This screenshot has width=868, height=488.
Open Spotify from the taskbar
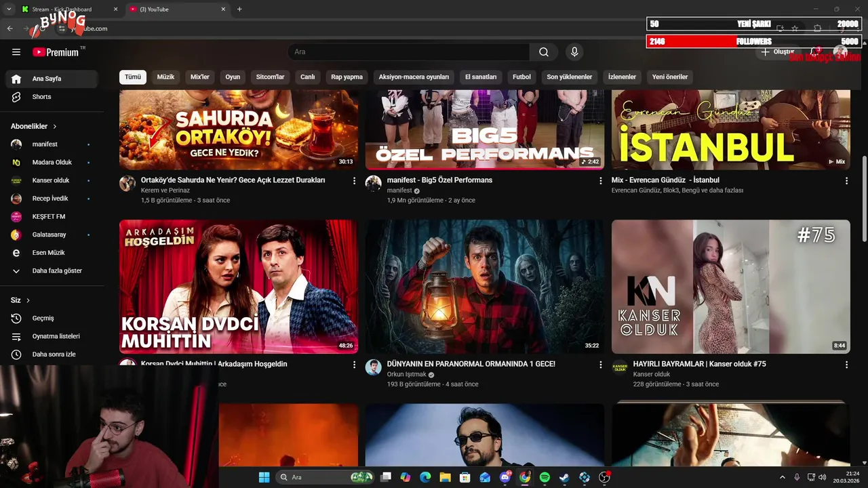pyautogui.click(x=545, y=477)
